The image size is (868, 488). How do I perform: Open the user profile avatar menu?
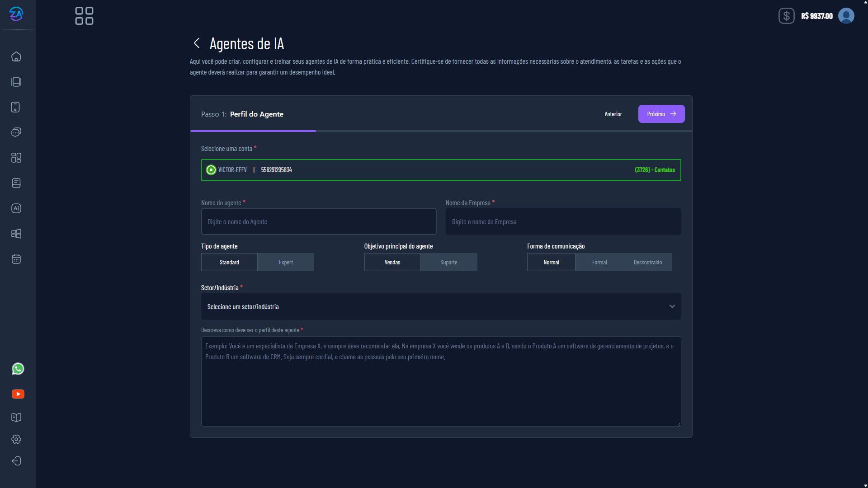point(846,16)
